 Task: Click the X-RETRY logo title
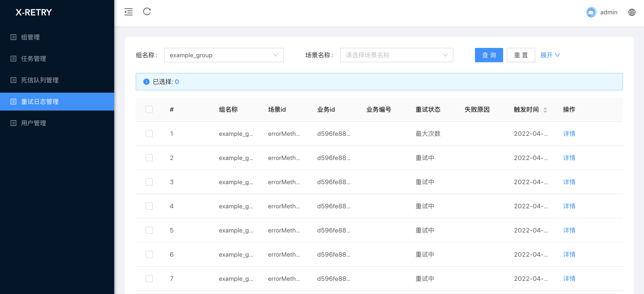[x=34, y=12]
